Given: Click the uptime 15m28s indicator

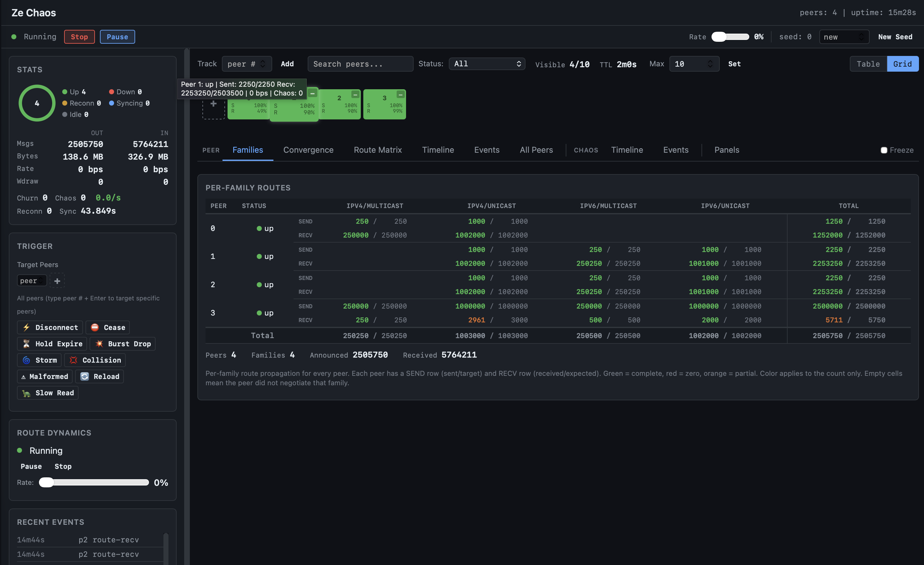Looking at the screenshot, I should [x=883, y=12].
